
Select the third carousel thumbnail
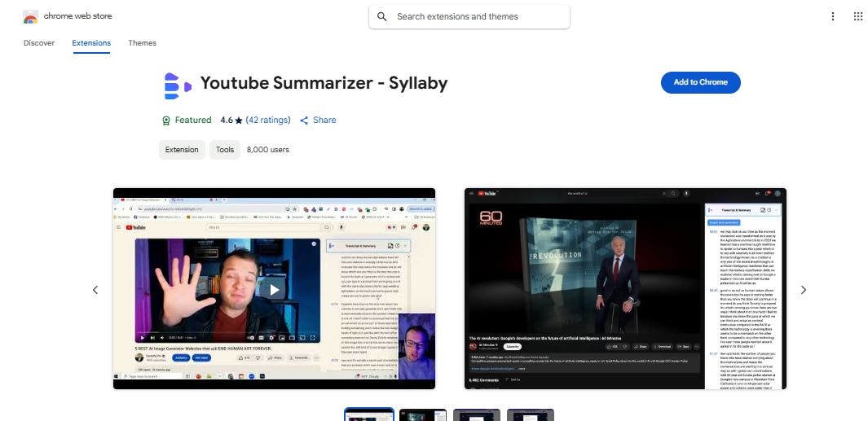(x=477, y=414)
